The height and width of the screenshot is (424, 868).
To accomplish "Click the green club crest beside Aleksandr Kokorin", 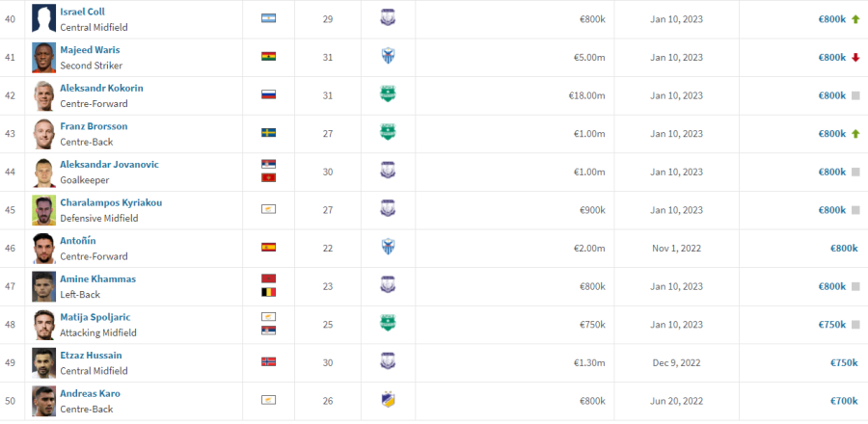I will click(x=388, y=94).
